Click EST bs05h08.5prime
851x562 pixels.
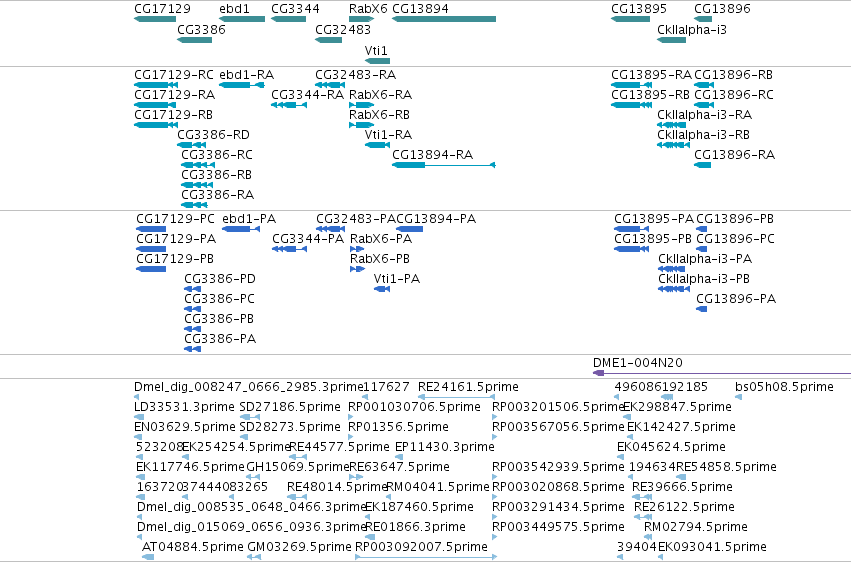pos(739,398)
